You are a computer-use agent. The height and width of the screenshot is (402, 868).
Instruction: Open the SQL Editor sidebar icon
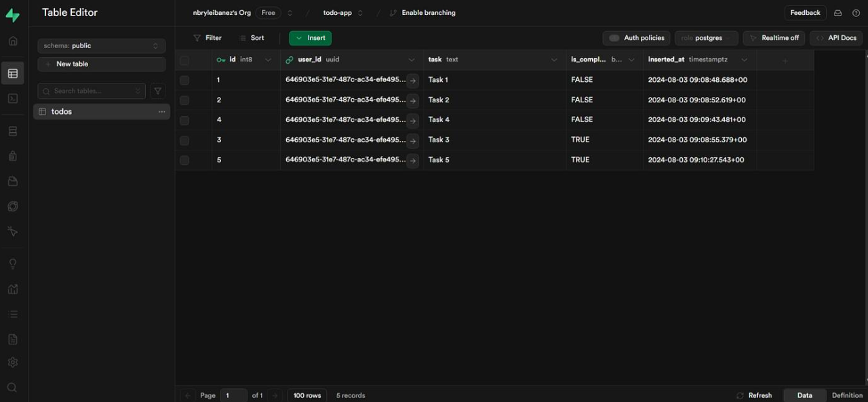pyautogui.click(x=12, y=98)
